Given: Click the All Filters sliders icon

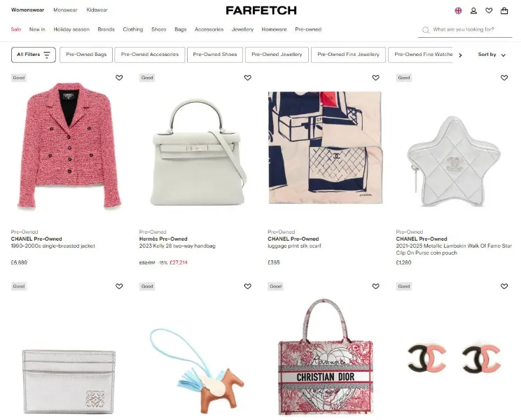Looking at the screenshot, I should 47,55.
